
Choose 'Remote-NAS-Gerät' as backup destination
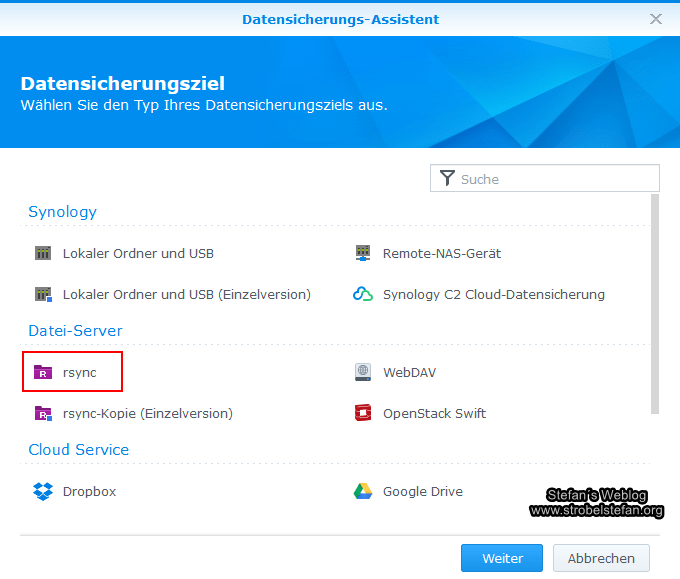(442, 253)
